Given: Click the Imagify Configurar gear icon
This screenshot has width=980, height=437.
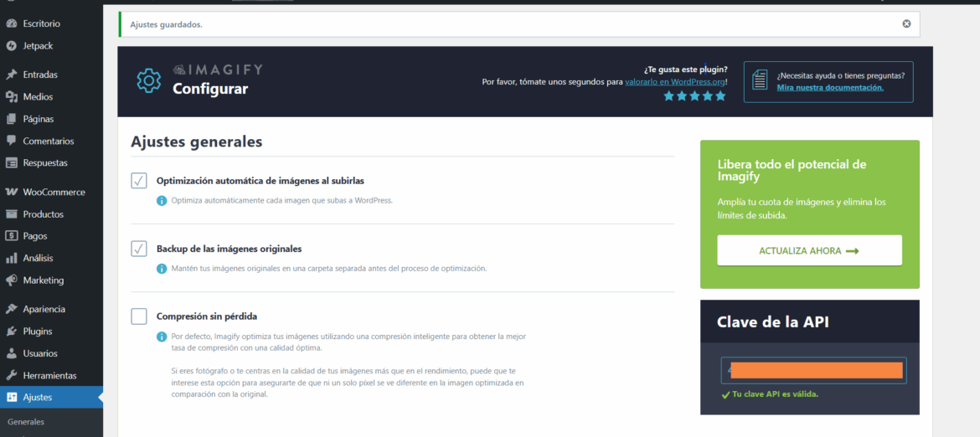Looking at the screenshot, I should click(x=149, y=81).
